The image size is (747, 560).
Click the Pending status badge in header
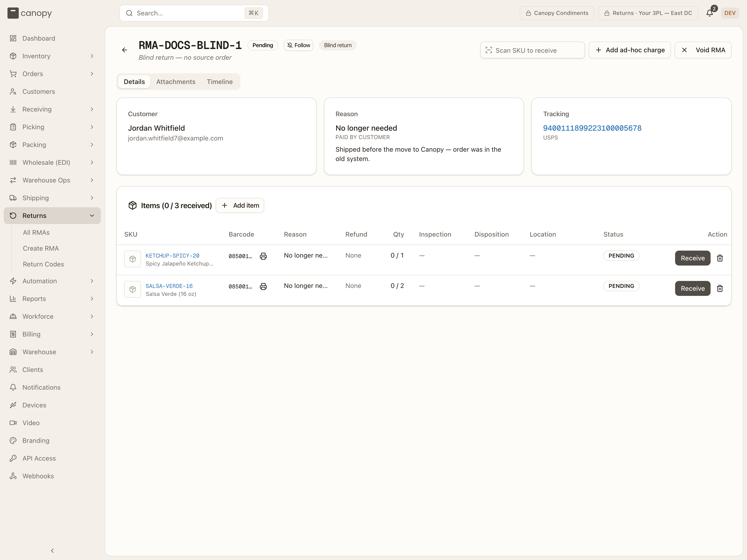point(263,45)
